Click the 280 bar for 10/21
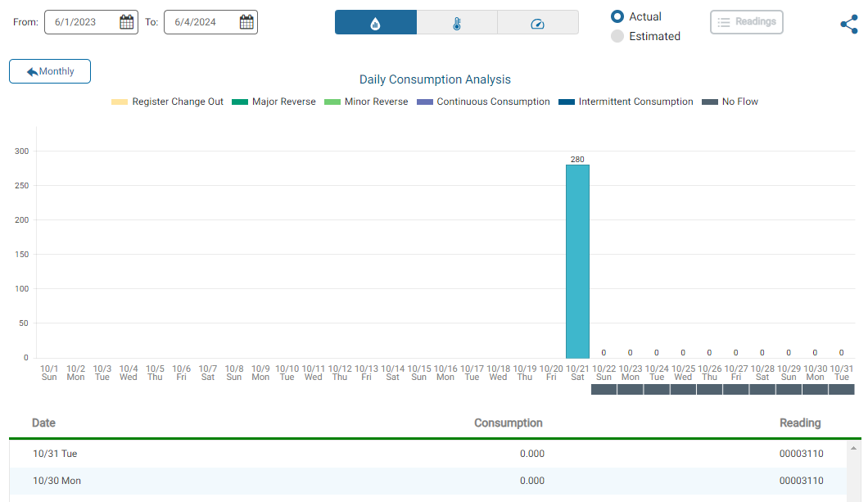 577,261
